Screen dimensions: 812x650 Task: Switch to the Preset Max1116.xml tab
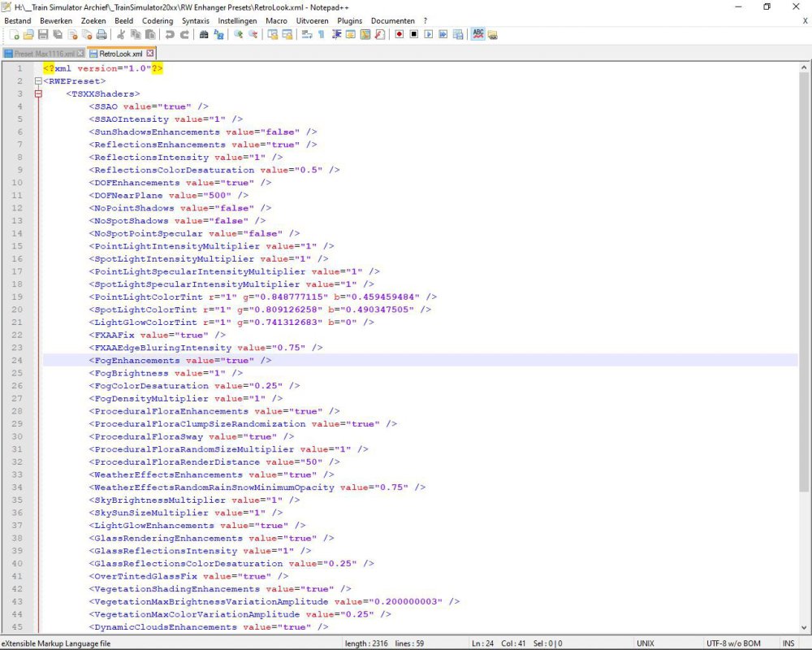[42, 54]
